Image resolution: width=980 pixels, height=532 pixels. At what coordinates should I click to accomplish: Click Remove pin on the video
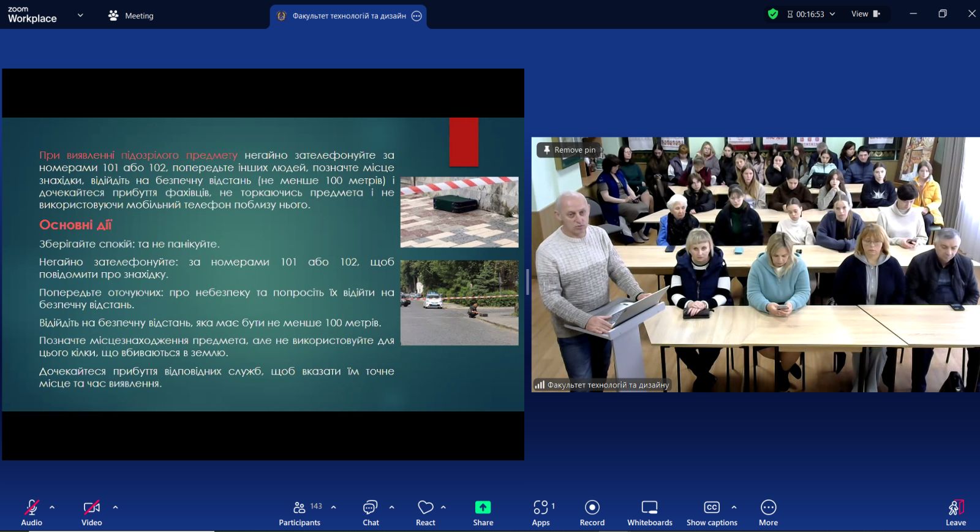(x=568, y=150)
